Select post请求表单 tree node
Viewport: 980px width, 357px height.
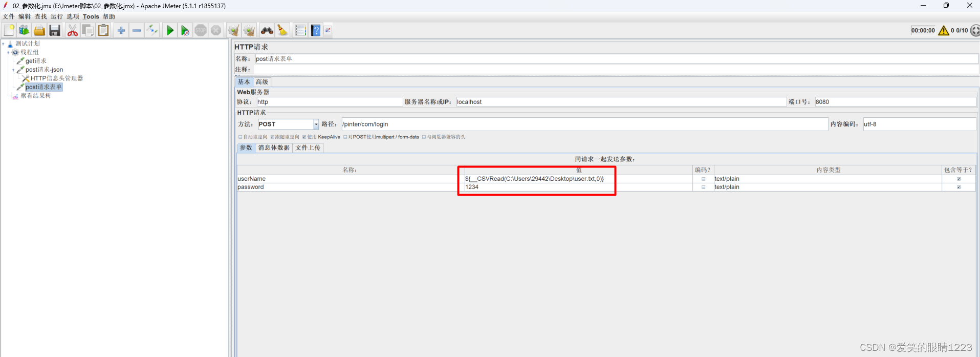pos(43,87)
